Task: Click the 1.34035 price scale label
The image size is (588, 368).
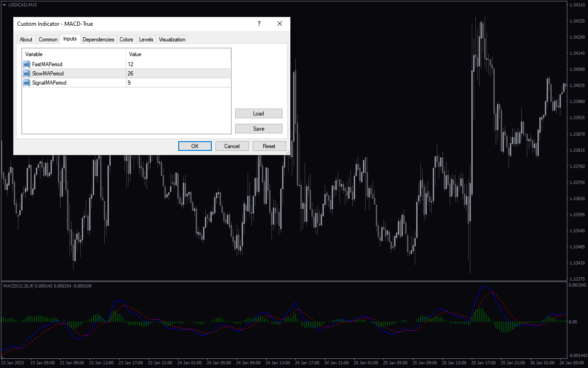Action: (577, 86)
